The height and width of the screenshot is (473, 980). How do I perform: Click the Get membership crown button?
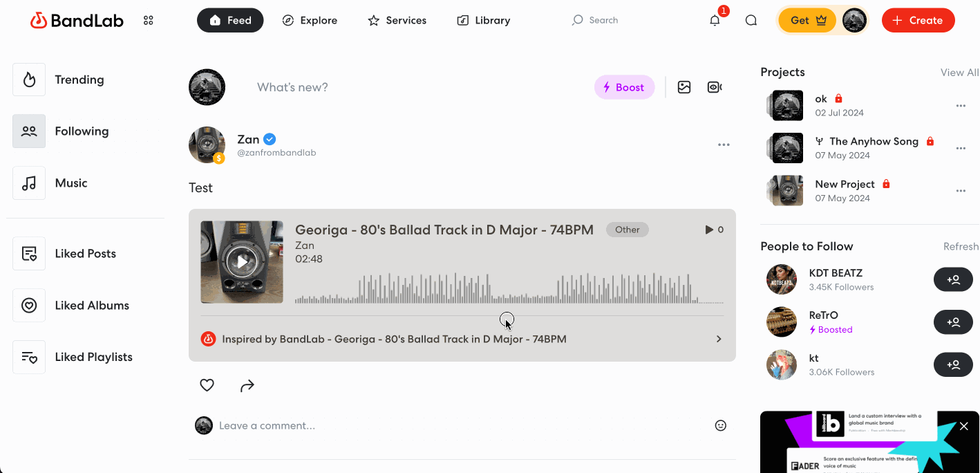pos(807,21)
